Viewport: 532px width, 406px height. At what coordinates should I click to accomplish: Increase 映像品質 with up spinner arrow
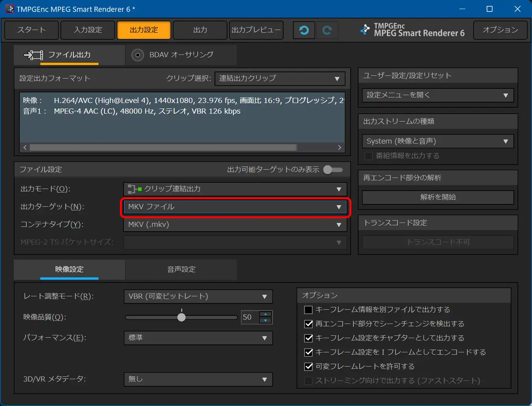coord(265,314)
